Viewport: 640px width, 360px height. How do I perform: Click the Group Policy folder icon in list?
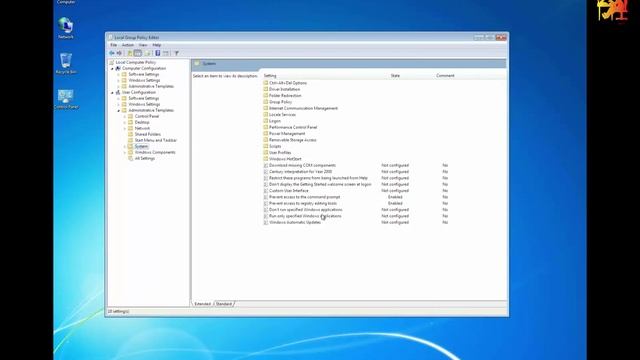[x=266, y=102]
